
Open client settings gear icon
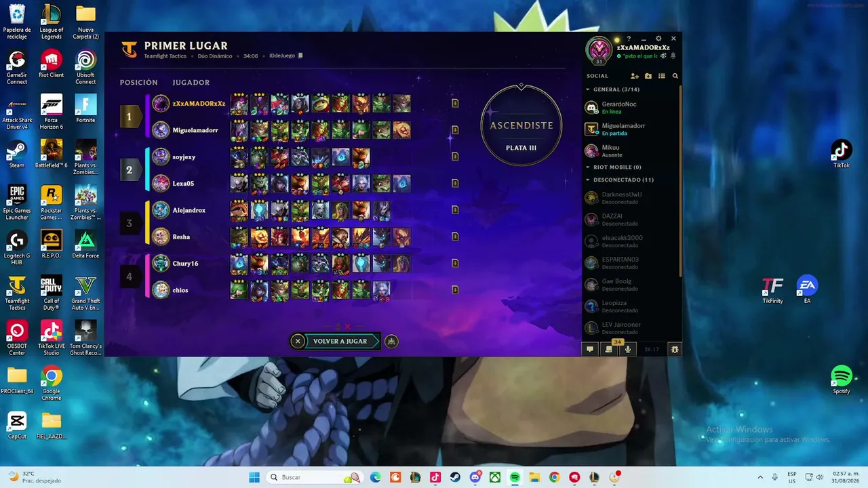[658, 39]
